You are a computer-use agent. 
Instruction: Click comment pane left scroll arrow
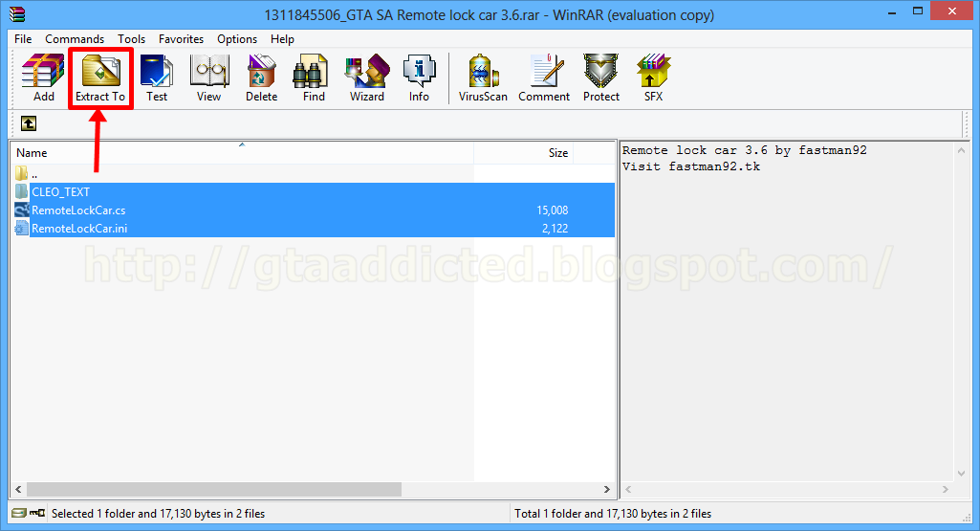tap(629, 489)
